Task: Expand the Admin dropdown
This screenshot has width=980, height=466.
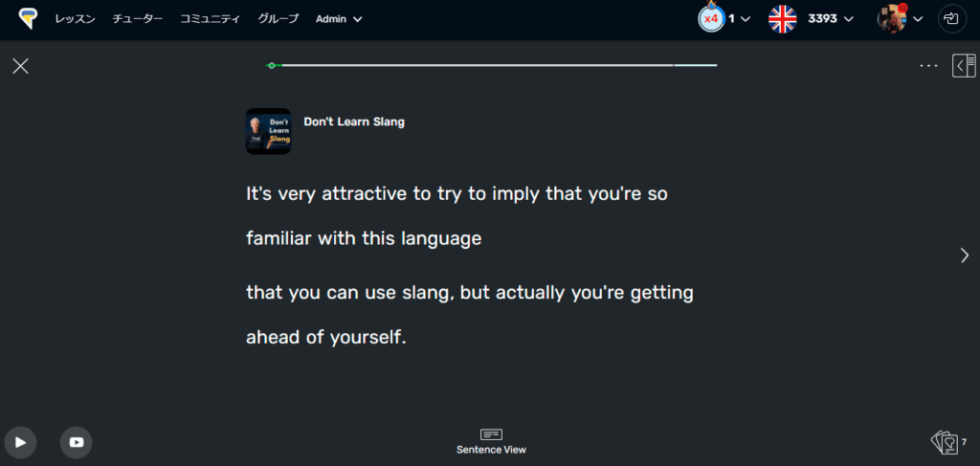Action: 339,19
